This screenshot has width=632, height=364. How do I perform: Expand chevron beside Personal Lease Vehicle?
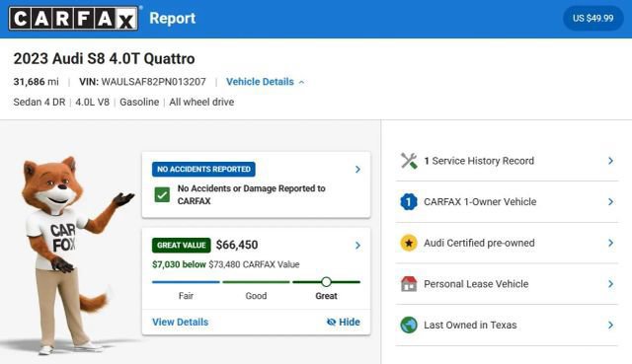610,284
